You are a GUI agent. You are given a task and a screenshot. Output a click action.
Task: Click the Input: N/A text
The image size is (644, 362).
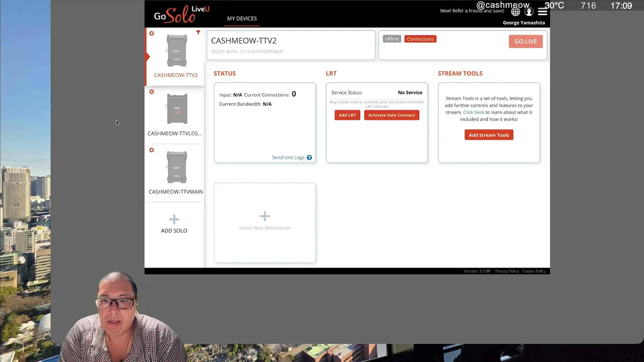pos(230,95)
